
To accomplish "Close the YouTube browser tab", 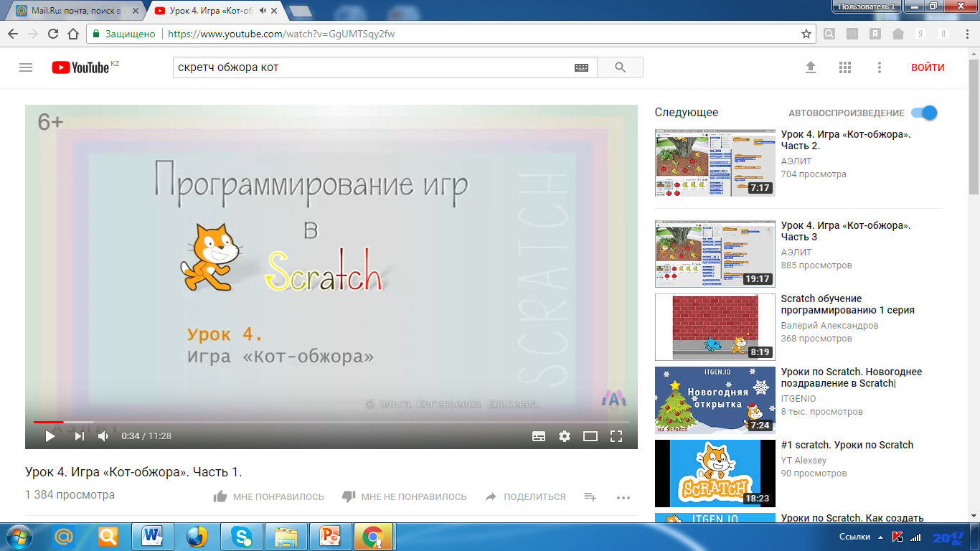I will coord(274,11).
